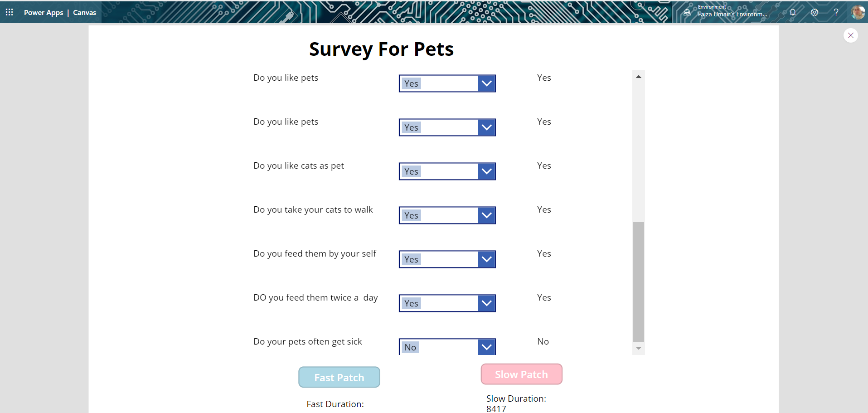Open the settings gear icon

tap(815, 12)
